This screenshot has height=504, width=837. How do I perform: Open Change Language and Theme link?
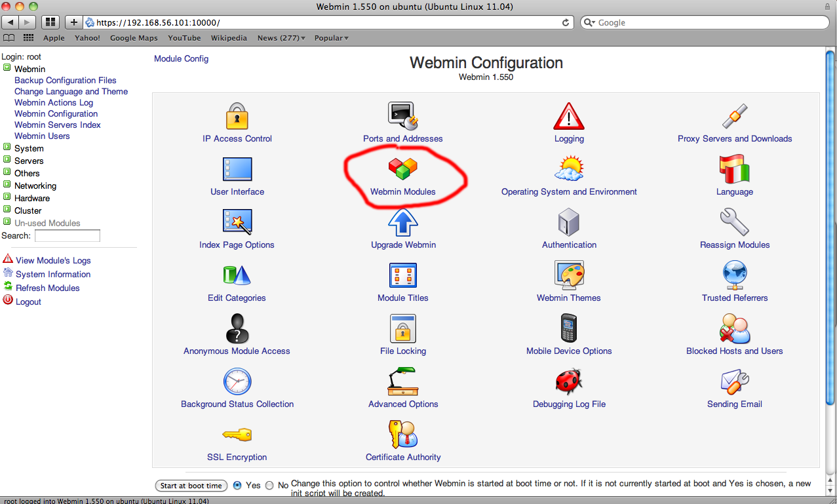[x=71, y=91]
